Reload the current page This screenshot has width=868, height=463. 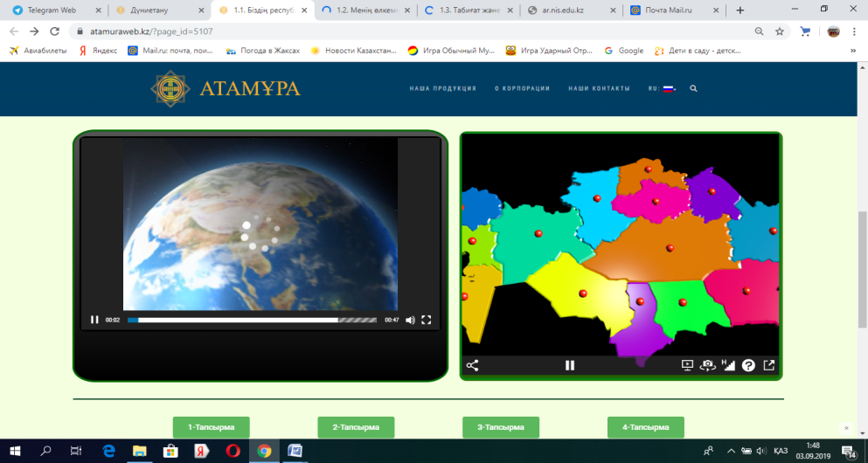point(54,31)
